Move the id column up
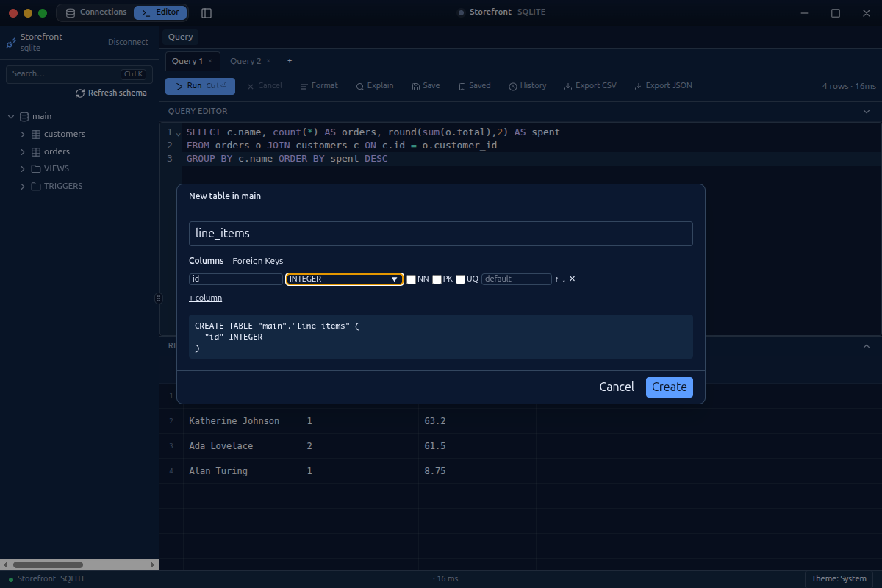Screen dimensions: 882x588 pos(556,279)
